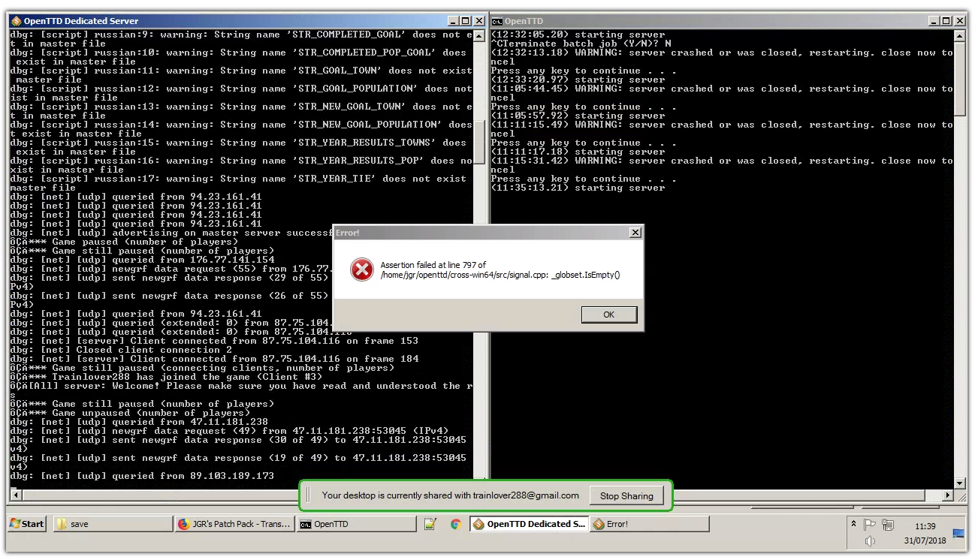Open the OpenTTD Dedicated Server window icon menu
This screenshot has height=560, width=978.
point(16,21)
